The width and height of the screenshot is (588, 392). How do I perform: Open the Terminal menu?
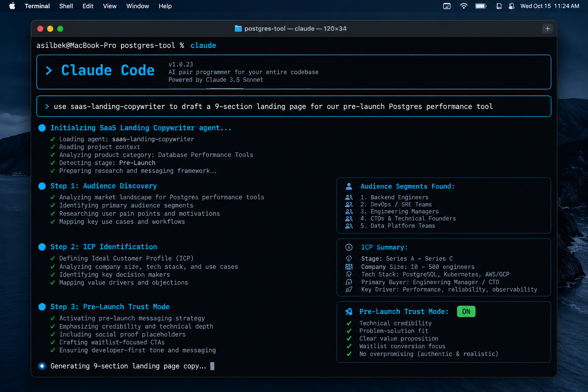(x=37, y=6)
